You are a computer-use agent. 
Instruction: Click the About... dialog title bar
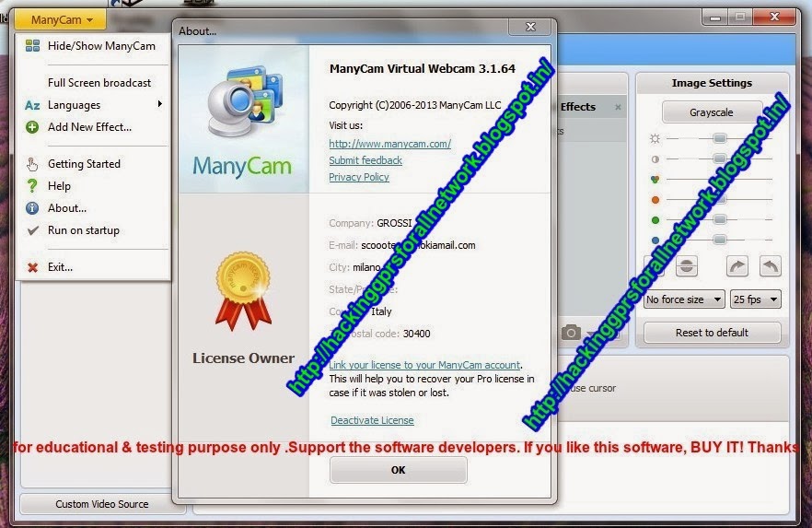coord(342,31)
